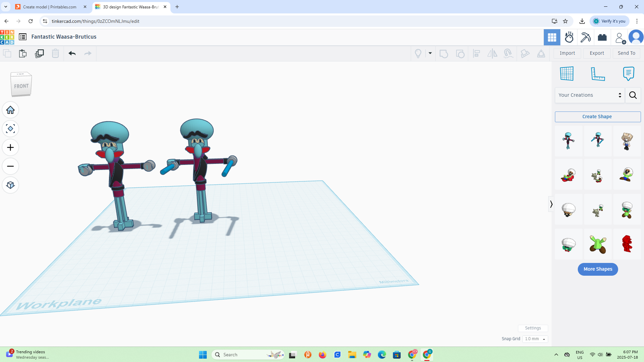Click Home view button

(10, 110)
